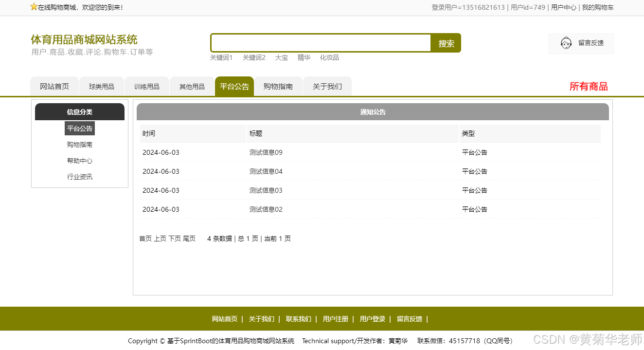Click the 体育用品商城网站系统 site title
The image size is (644, 350).
tap(84, 39)
